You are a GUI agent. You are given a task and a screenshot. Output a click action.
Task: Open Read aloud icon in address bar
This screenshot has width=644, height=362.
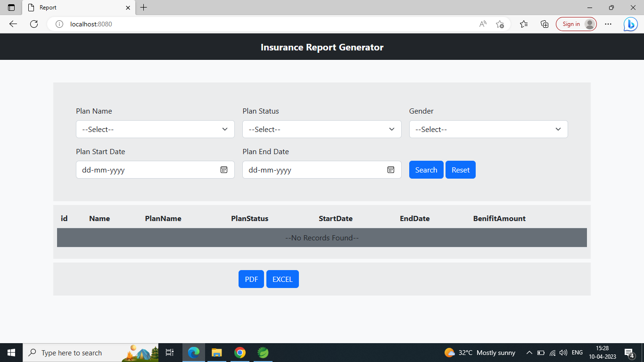coord(483,24)
